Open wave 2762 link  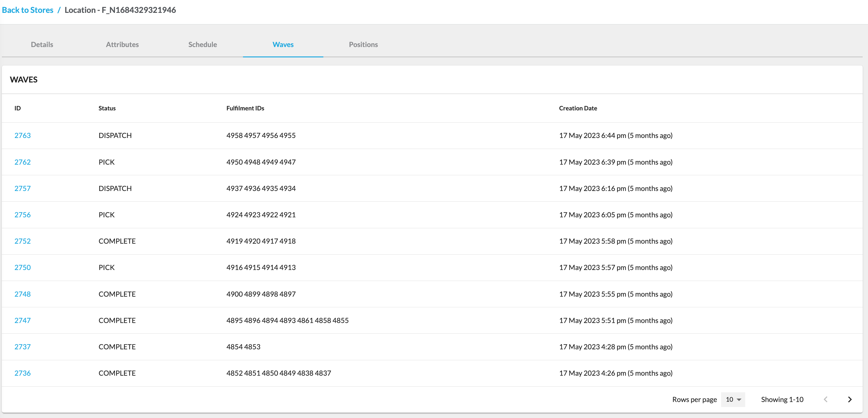point(22,162)
